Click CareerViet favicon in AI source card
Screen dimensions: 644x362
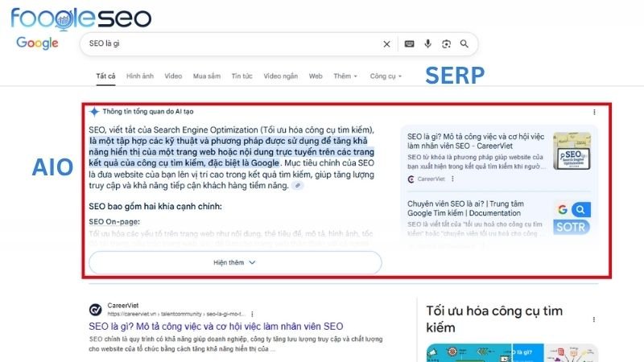411,179
